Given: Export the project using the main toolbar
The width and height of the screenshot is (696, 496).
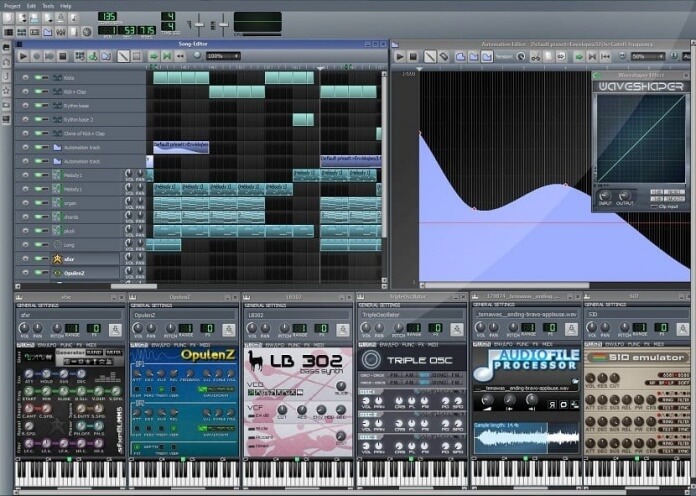Looking at the screenshot, I should click(73, 18).
